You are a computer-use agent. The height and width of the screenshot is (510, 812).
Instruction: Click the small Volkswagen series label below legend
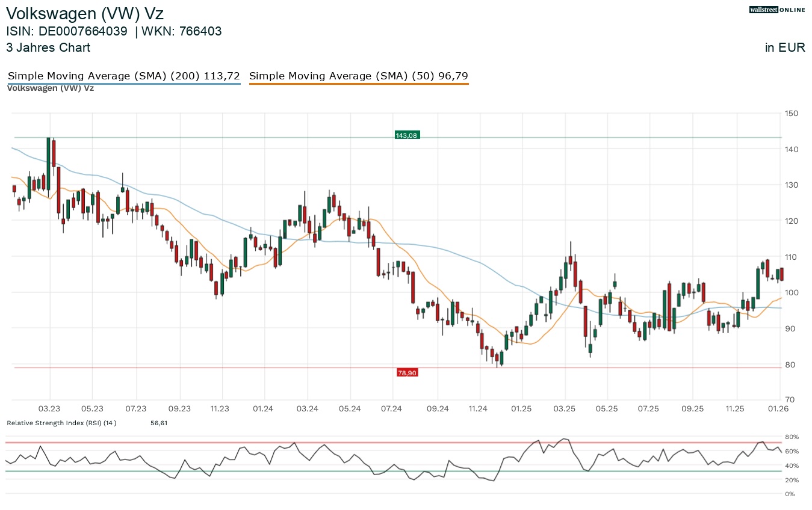pyautogui.click(x=50, y=88)
